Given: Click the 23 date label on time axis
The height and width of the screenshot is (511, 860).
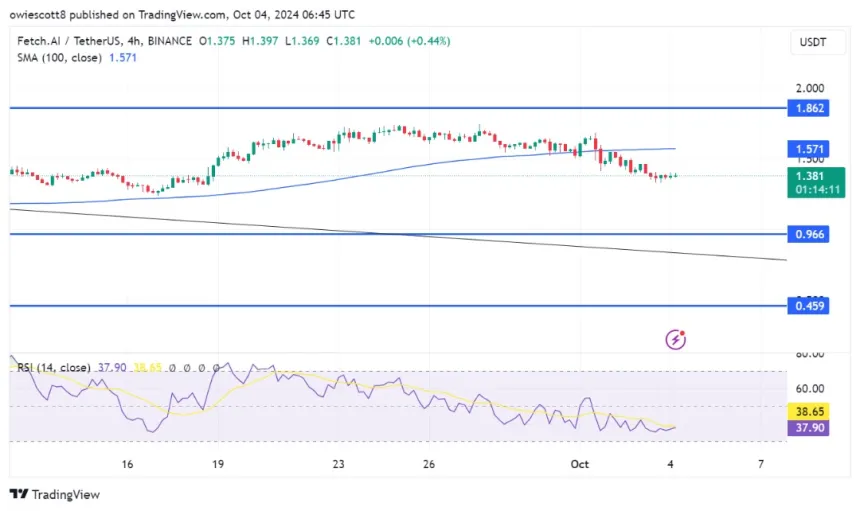Looking at the screenshot, I should click(x=339, y=464).
